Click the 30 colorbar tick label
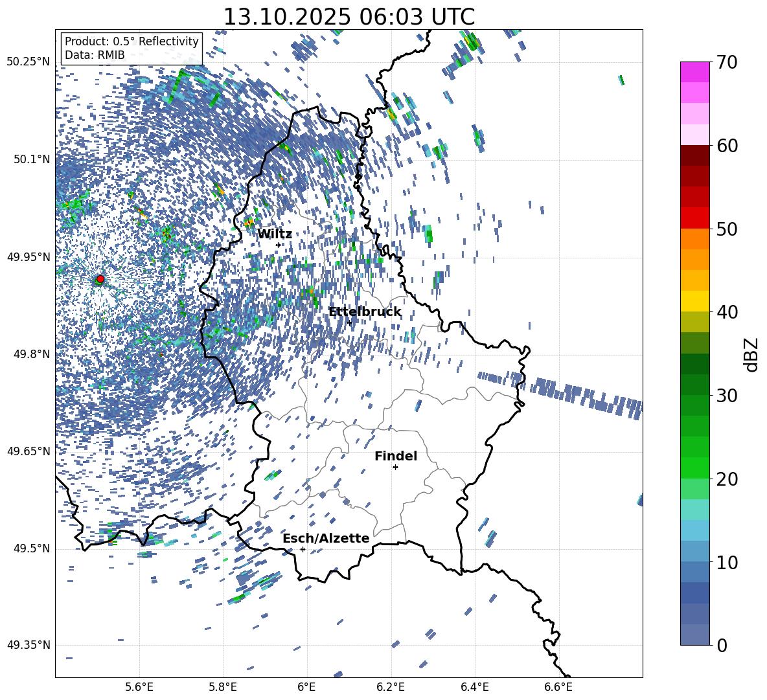The width and height of the screenshot is (767, 700). click(x=727, y=396)
